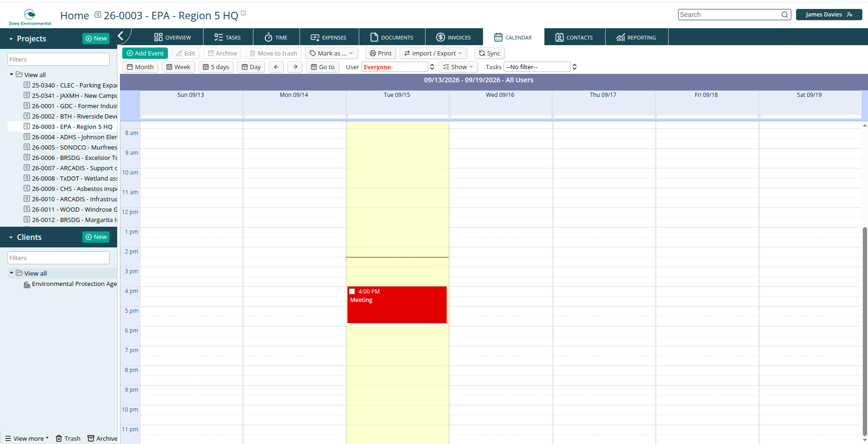Click the Home breadcrumb link
Screen dimensions: 868x444
(74, 16)
